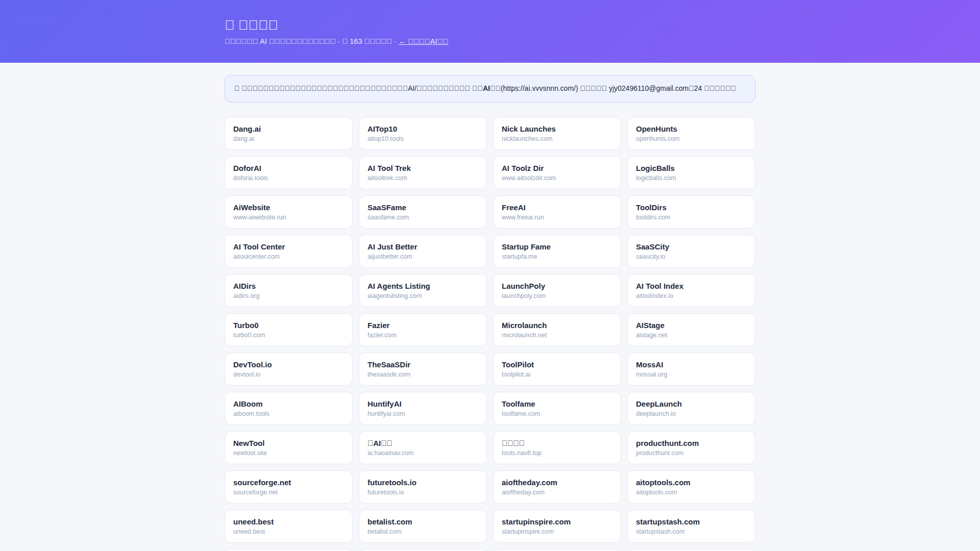Select the Nick Launches card
Image resolution: width=980 pixels, height=551 pixels.
click(x=557, y=133)
